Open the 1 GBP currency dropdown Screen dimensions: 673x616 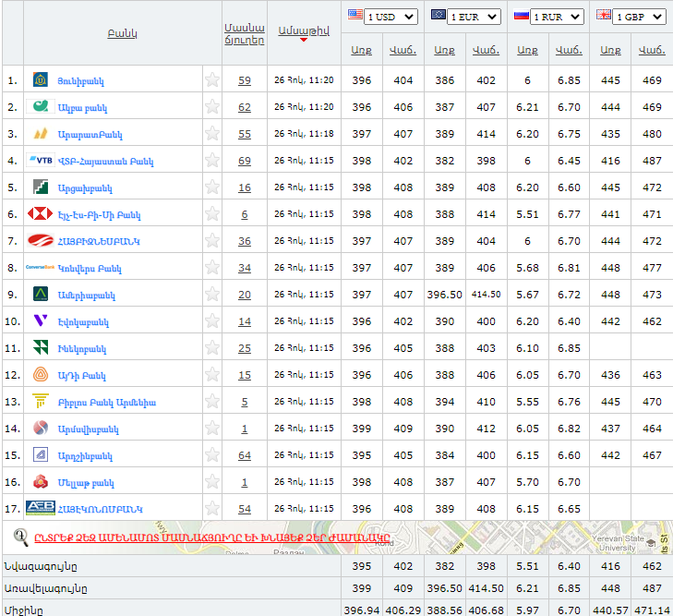640,17
